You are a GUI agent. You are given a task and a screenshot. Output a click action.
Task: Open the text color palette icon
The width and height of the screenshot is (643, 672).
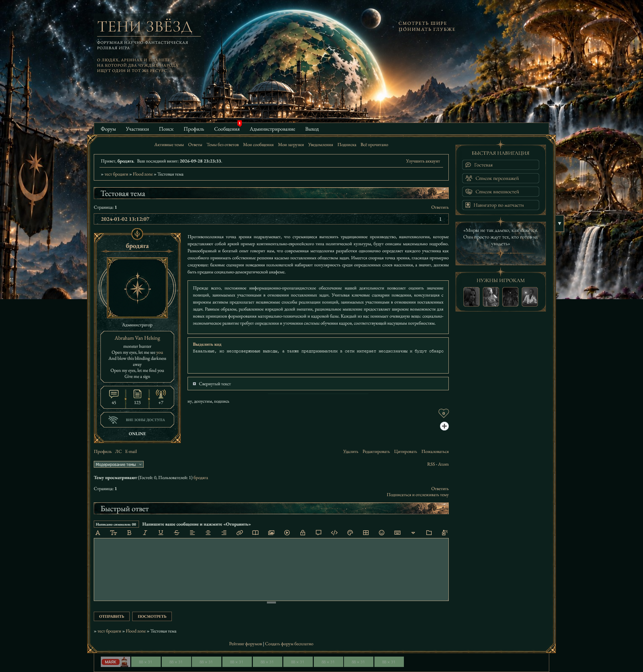tap(350, 532)
